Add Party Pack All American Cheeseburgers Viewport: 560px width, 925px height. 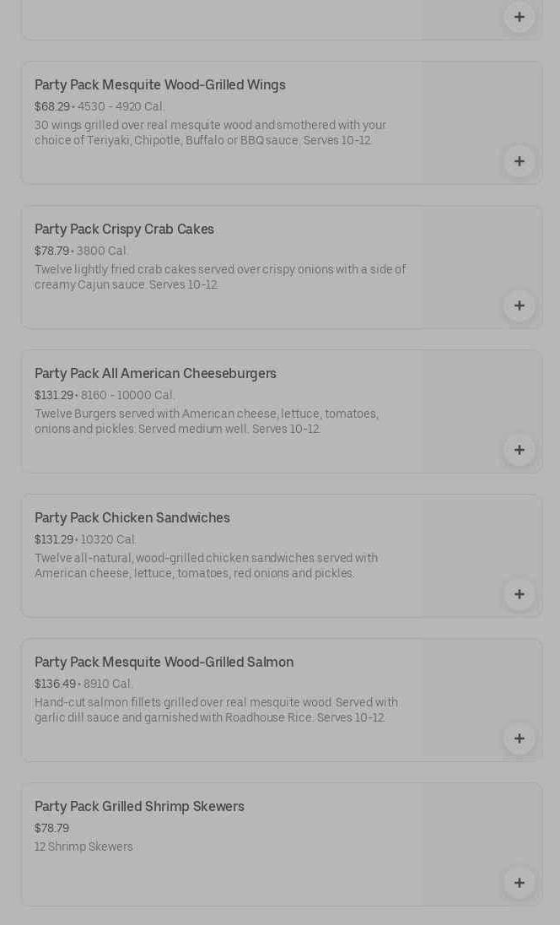point(519,450)
